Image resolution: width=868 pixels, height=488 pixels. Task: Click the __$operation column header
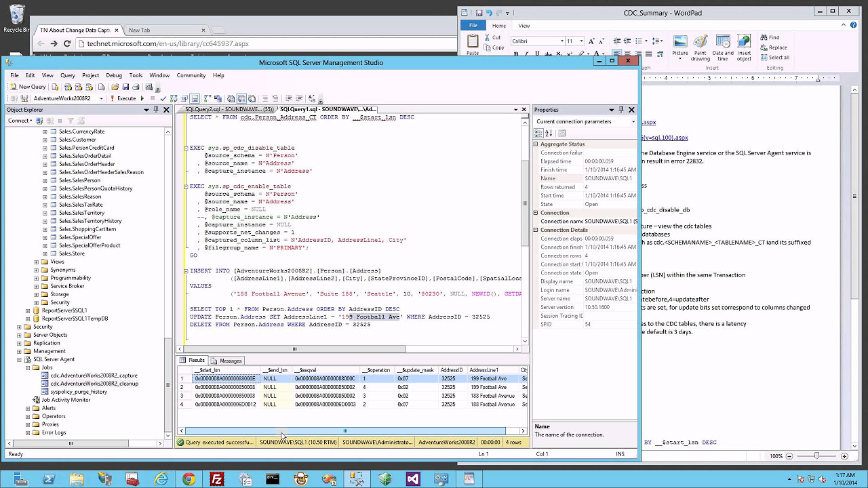click(x=376, y=370)
